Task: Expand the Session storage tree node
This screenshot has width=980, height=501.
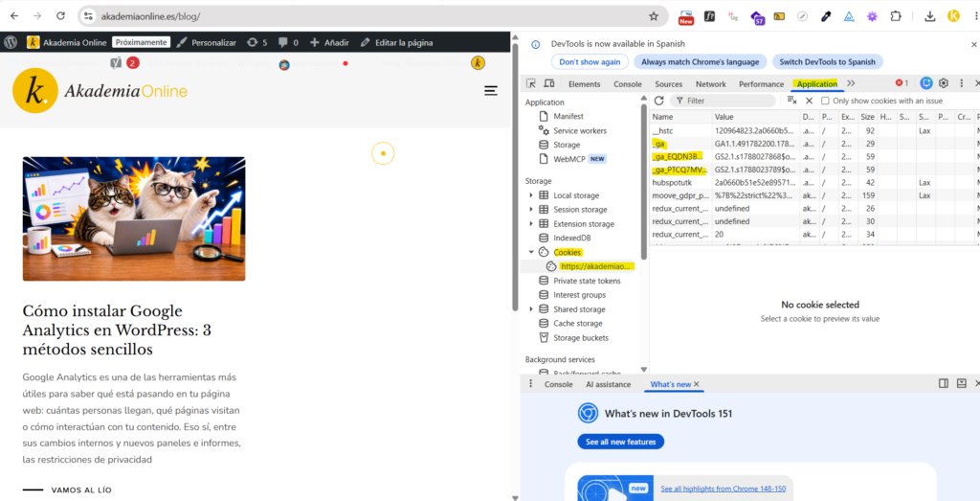Action: tap(531, 210)
